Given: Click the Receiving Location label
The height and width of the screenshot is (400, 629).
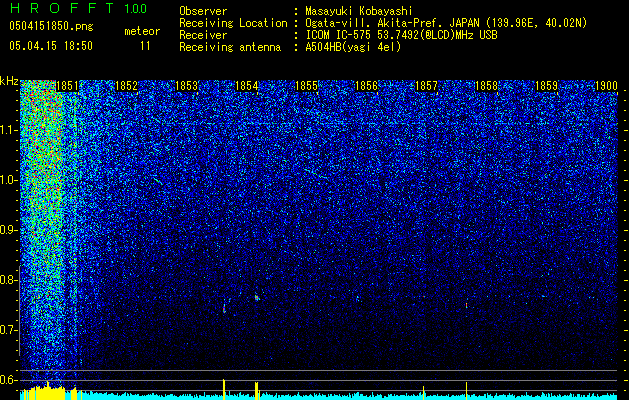Looking at the screenshot, I should [233, 23].
